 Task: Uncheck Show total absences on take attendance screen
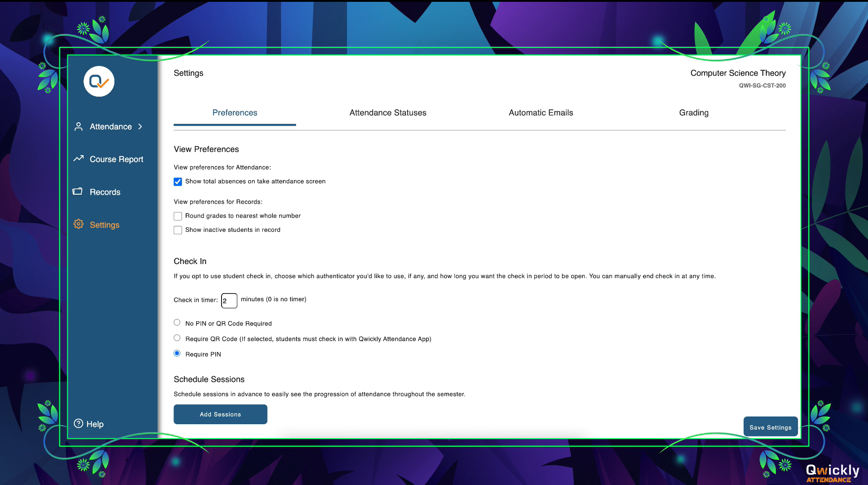click(x=178, y=181)
